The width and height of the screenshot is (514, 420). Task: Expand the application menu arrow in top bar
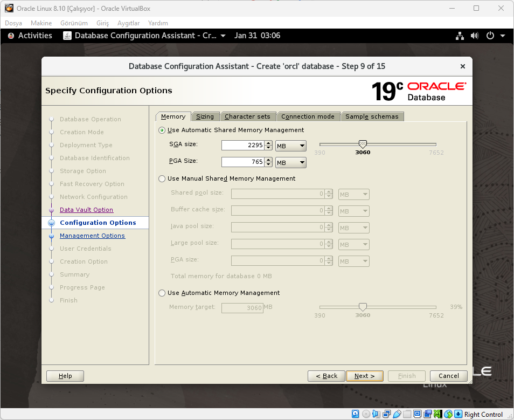223,36
